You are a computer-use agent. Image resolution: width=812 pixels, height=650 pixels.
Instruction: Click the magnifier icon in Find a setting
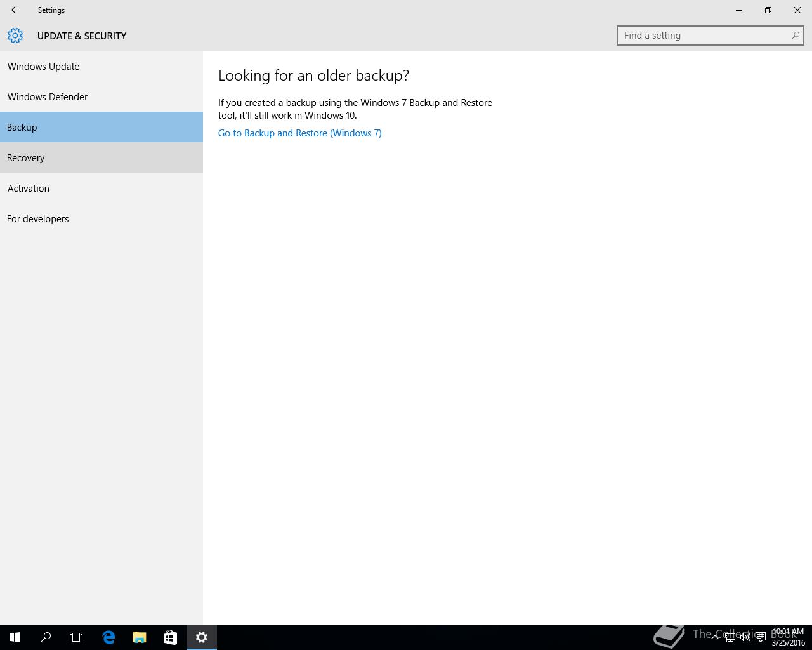pyautogui.click(x=795, y=36)
